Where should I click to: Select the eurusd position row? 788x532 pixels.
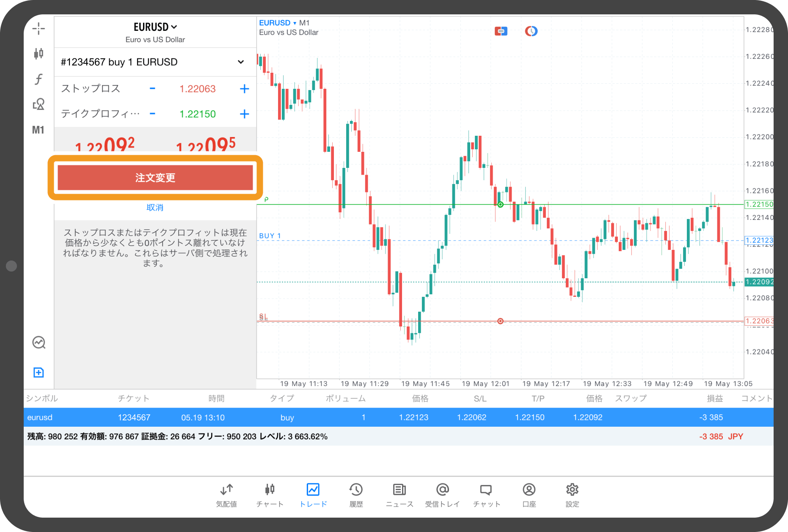click(398, 417)
